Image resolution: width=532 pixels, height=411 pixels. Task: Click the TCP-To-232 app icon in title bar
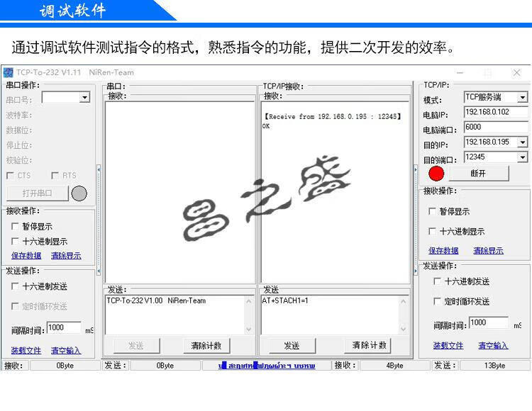click(9, 72)
